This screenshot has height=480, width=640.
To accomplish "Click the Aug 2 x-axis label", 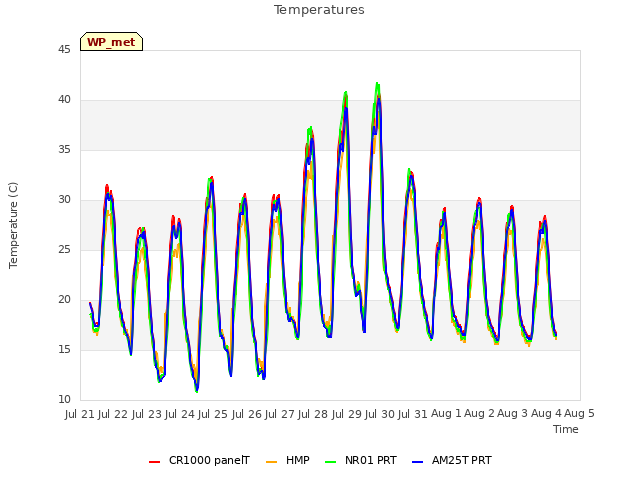I will tap(480, 414).
